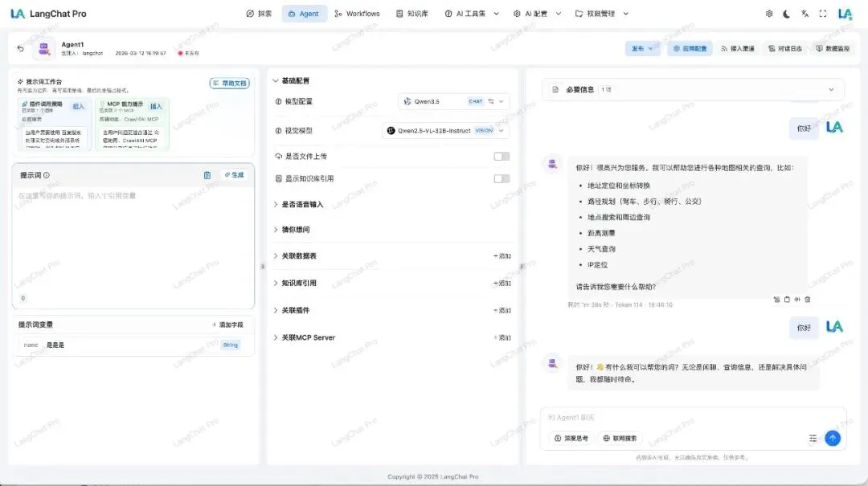The height and width of the screenshot is (486, 868).
Task: Click the settings cube icon in top bar
Action: point(769,14)
